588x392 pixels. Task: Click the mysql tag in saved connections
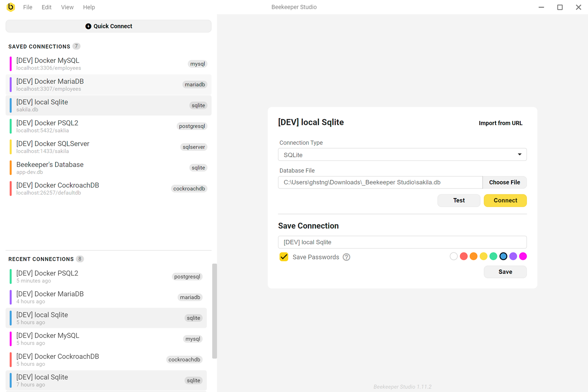pos(198,64)
